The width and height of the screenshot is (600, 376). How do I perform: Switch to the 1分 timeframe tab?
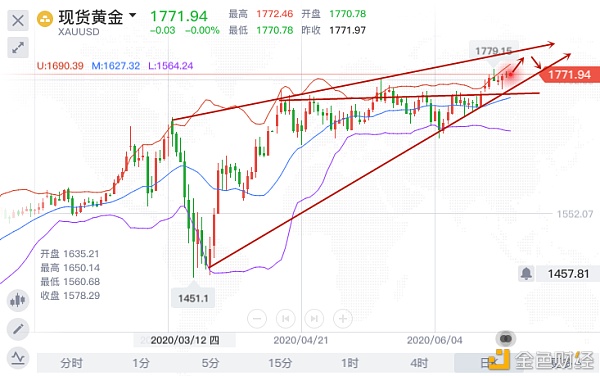point(141,363)
